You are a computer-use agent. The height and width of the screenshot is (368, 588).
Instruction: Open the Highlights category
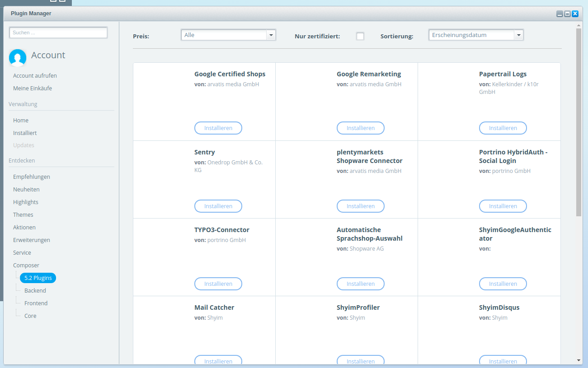26,202
